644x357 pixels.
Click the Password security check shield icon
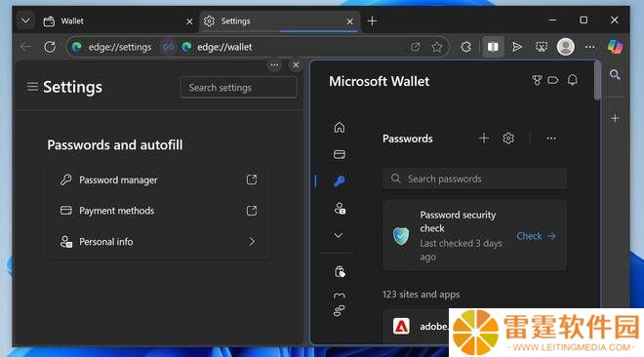(x=401, y=236)
